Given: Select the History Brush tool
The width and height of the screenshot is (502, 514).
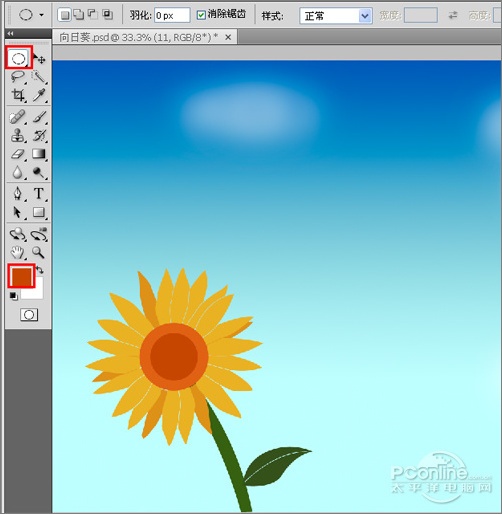Looking at the screenshot, I should click(x=39, y=136).
